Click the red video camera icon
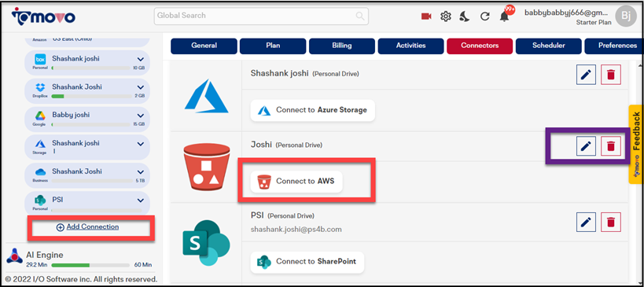The width and height of the screenshot is (644, 287). click(x=426, y=17)
